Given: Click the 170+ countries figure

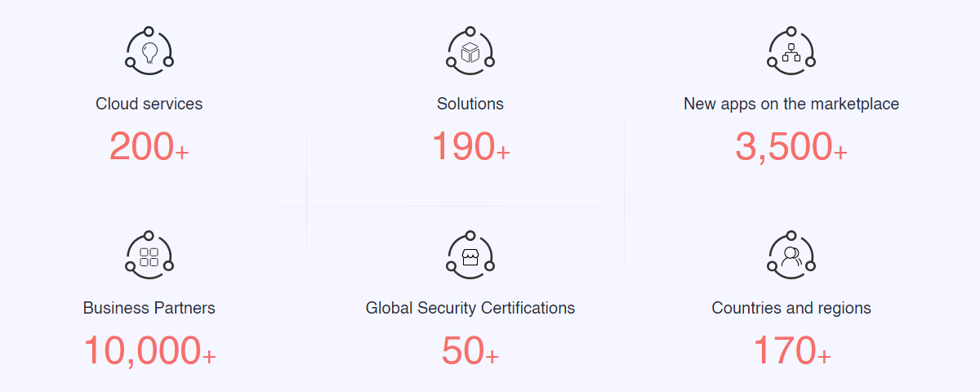Looking at the screenshot, I should [791, 351].
